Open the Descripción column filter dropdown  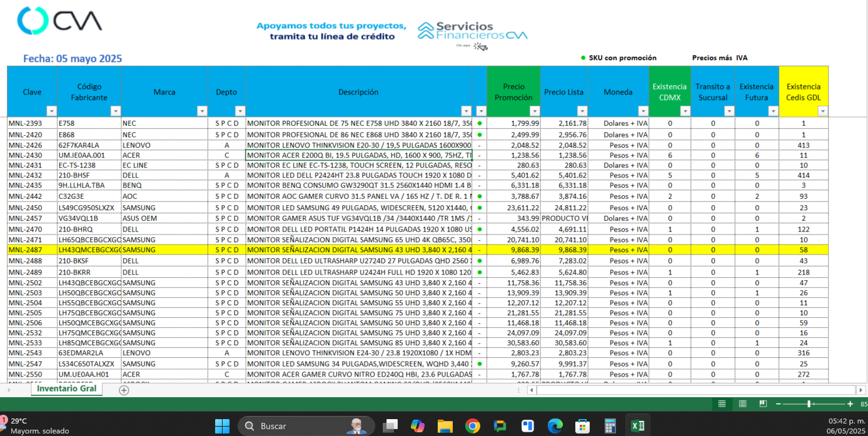465,111
